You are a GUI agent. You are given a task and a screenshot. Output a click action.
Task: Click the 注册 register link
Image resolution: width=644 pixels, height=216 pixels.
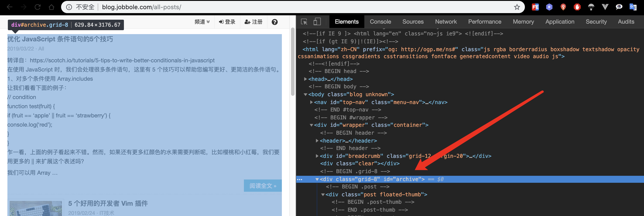253,22
